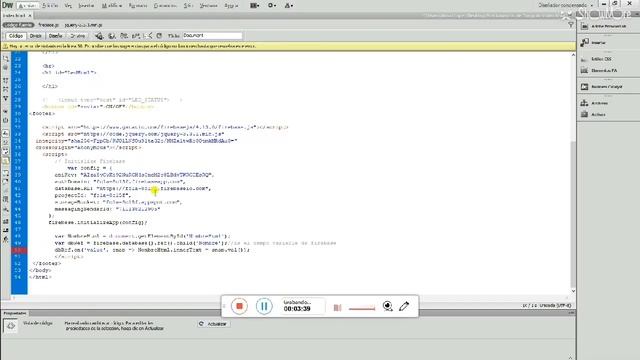
Task: Toggle the webcam icon on recorder
Action: click(x=388, y=306)
